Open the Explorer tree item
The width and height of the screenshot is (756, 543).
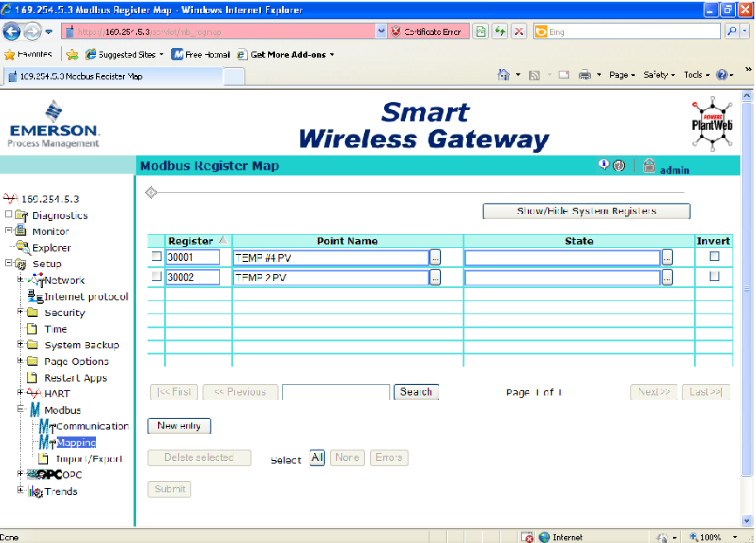(52, 248)
